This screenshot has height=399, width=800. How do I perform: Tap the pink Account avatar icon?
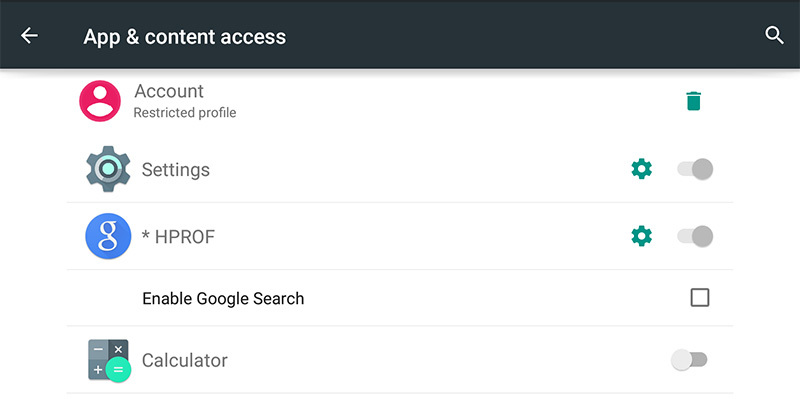[x=100, y=101]
